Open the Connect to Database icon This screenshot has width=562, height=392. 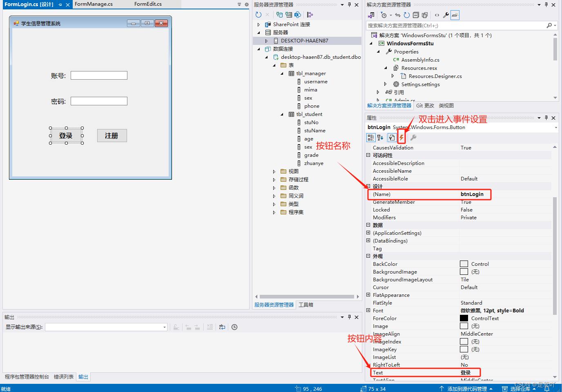(x=280, y=14)
